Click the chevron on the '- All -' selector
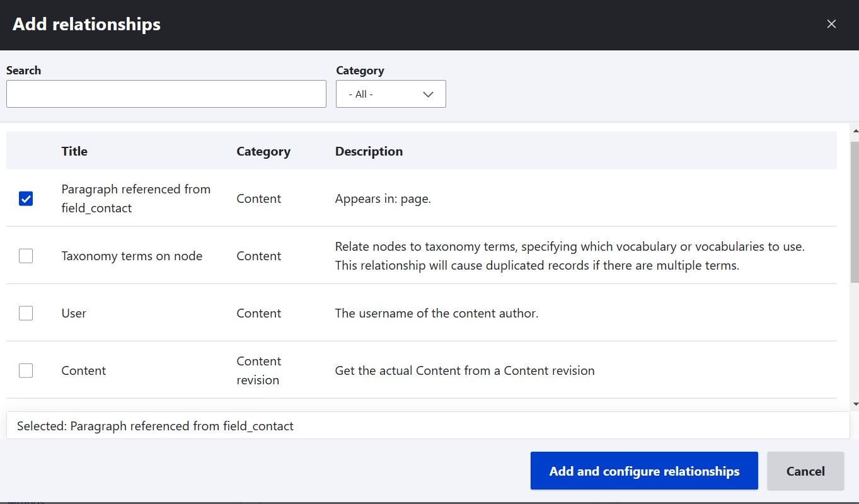The image size is (859, 504). [428, 93]
